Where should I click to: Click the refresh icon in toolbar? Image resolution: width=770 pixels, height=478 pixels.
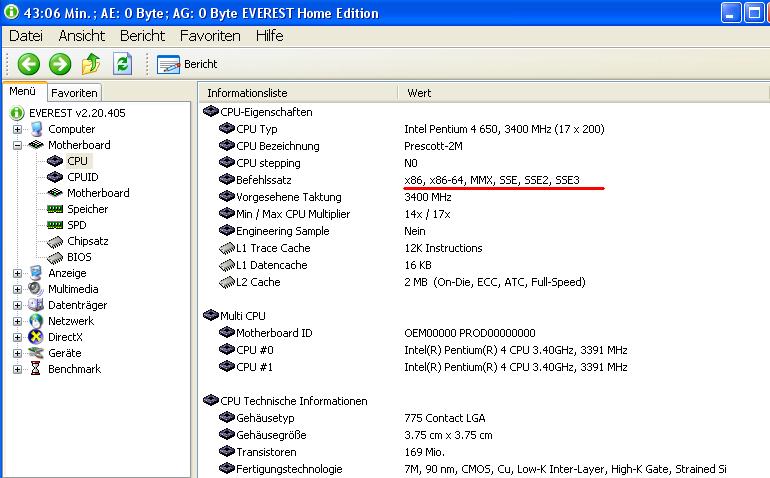pos(122,64)
